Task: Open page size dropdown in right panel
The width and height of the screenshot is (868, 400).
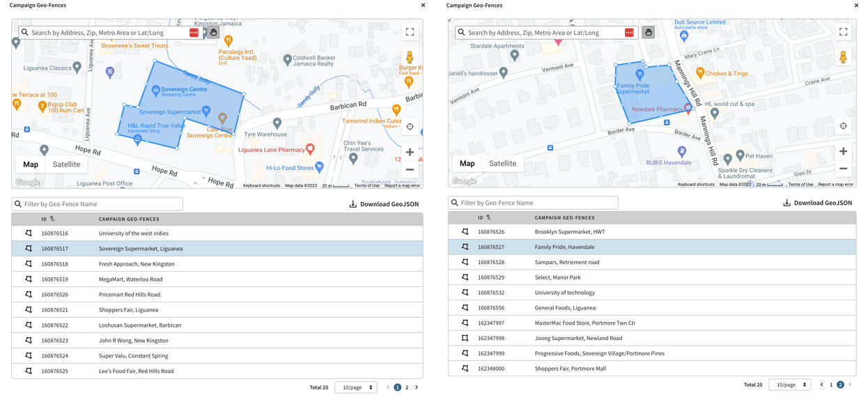Action: (x=790, y=385)
